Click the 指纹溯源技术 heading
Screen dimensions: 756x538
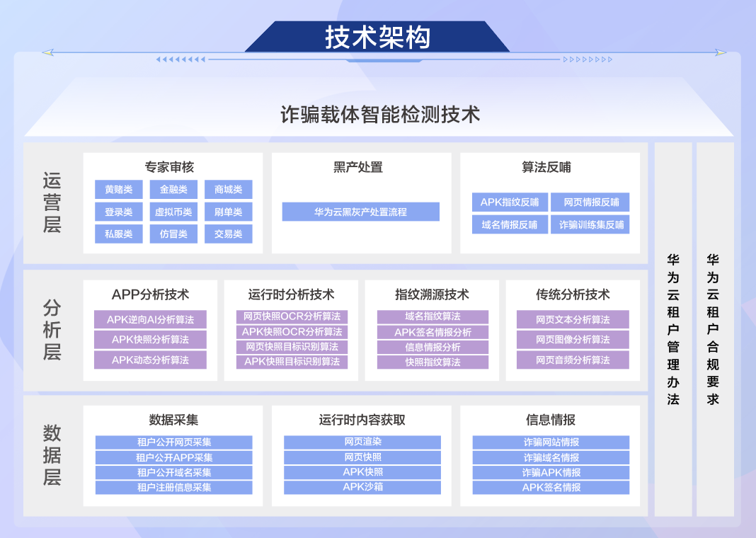point(432,294)
